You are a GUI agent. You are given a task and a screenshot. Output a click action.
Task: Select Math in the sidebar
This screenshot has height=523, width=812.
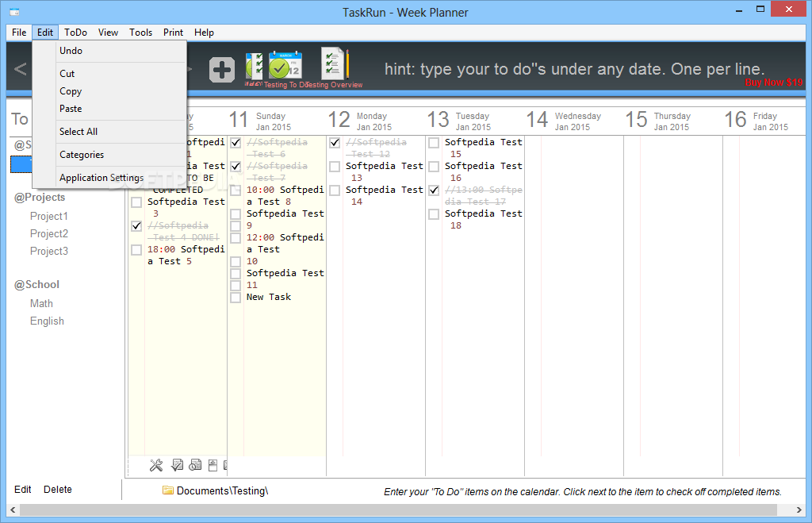41,304
